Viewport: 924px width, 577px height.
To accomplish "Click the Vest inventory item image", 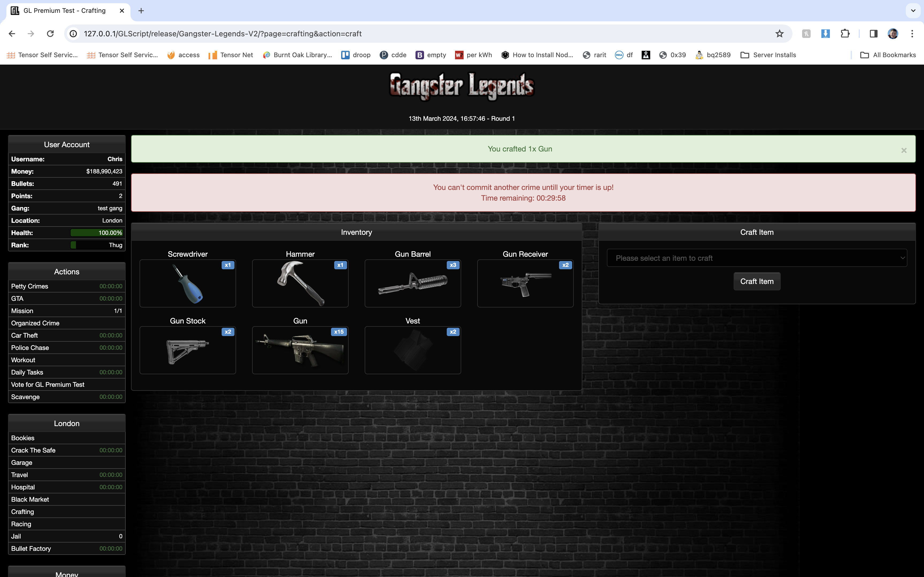I will pyautogui.click(x=412, y=350).
